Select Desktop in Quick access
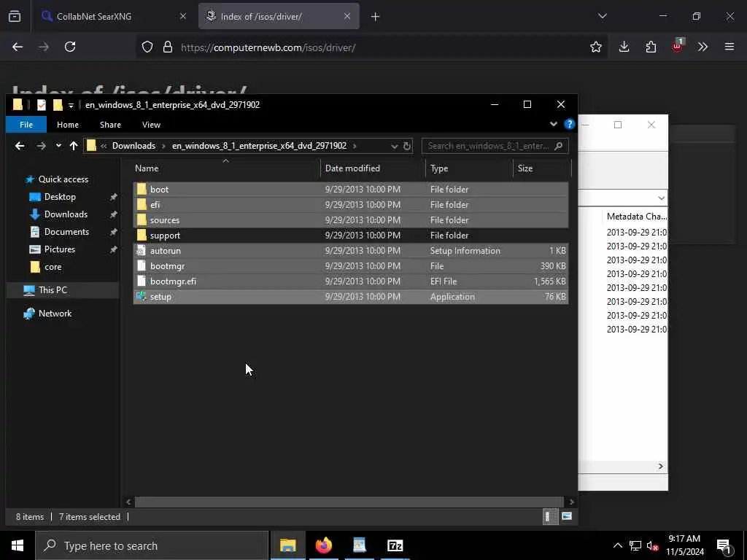This screenshot has width=747, height=560. coord(60,197)
